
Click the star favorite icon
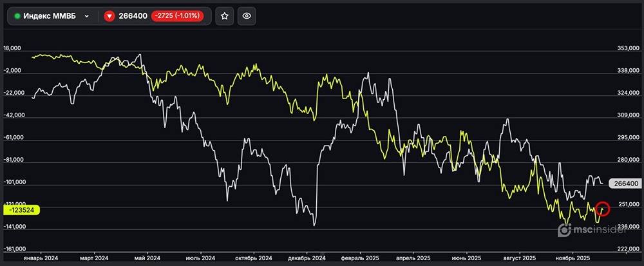click(x=224, y=16)
